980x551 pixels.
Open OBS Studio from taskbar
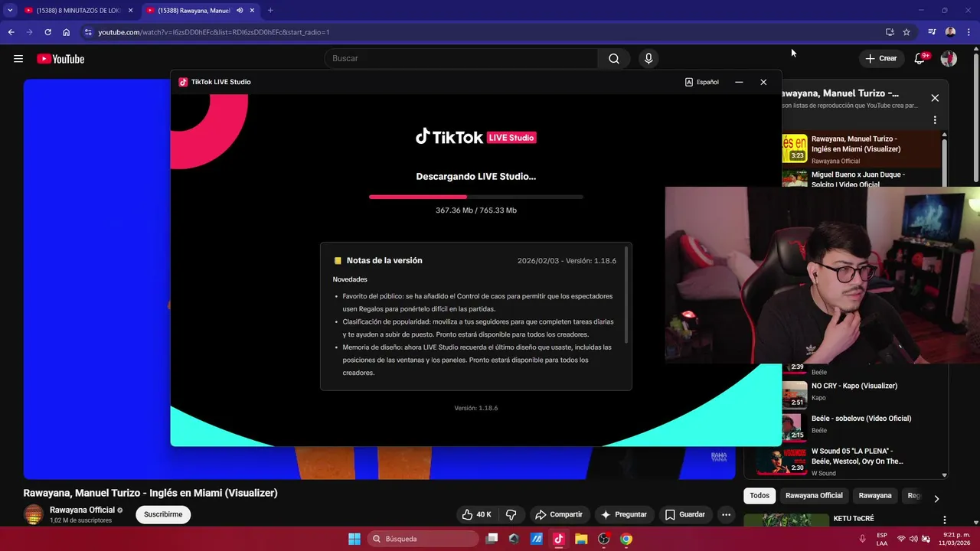point(603,539)
